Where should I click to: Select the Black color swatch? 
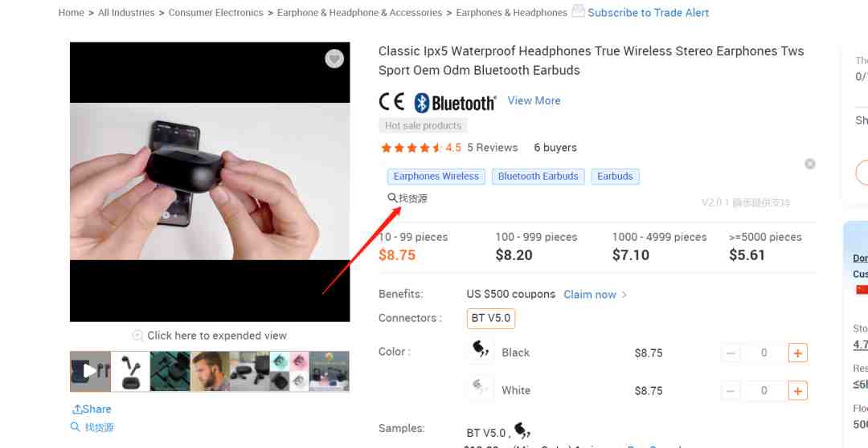481,351
